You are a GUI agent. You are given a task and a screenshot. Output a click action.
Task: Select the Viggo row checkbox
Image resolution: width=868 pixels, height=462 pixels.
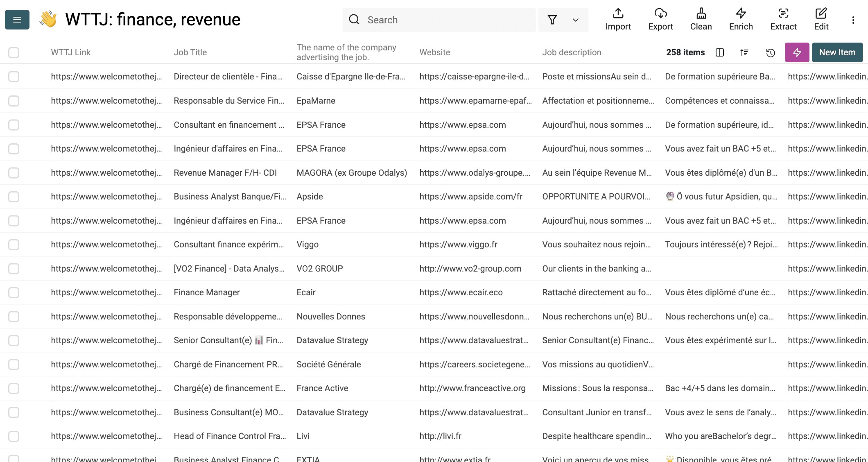[x=14, y=245]
